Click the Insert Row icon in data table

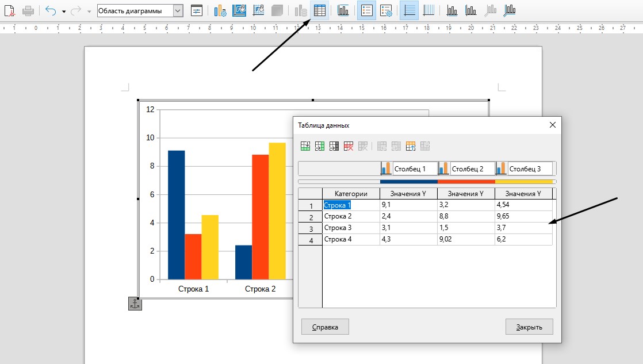(305, 146)
